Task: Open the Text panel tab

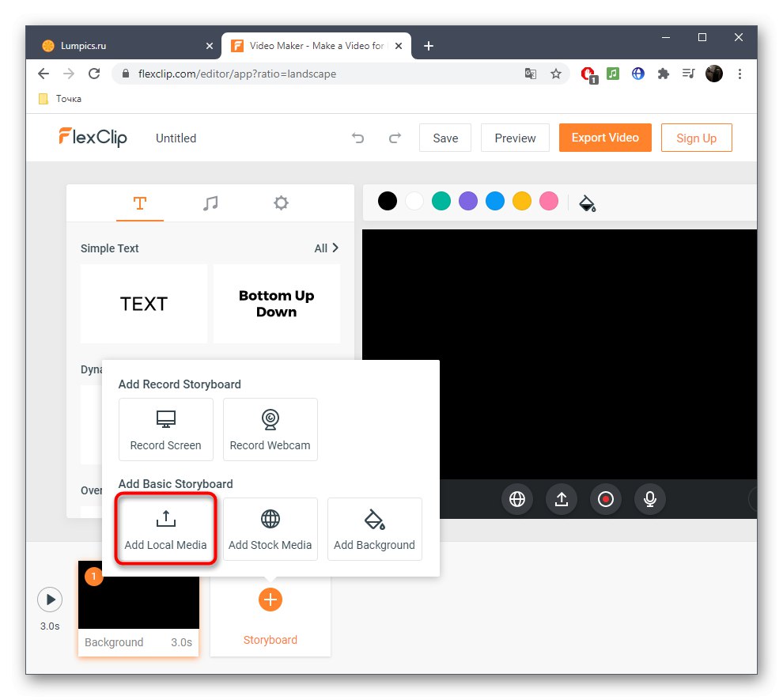Action: click(x=140, y=202)
